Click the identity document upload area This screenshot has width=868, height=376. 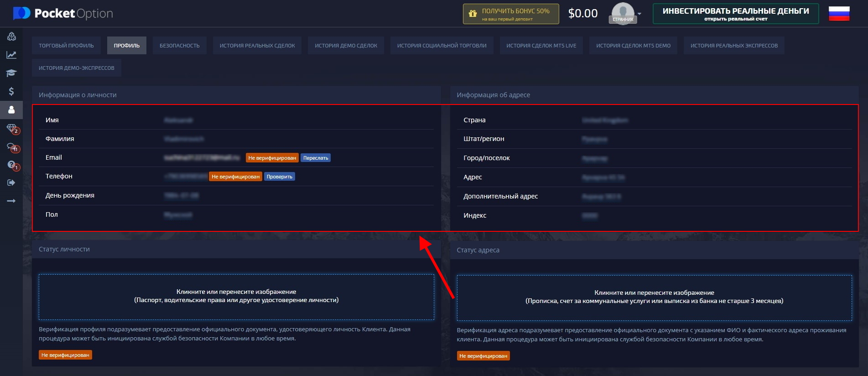click(x=236, y=297)
